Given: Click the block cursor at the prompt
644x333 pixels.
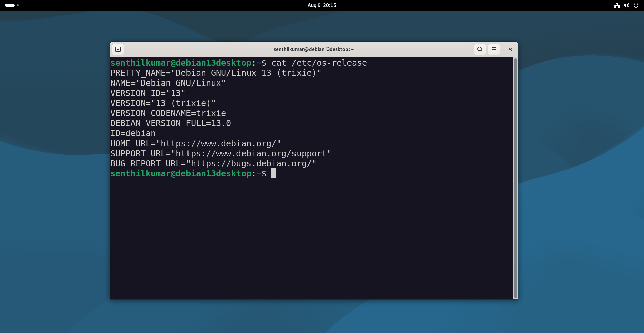Looking at the screenshot, I should click(x=274, y=174).
